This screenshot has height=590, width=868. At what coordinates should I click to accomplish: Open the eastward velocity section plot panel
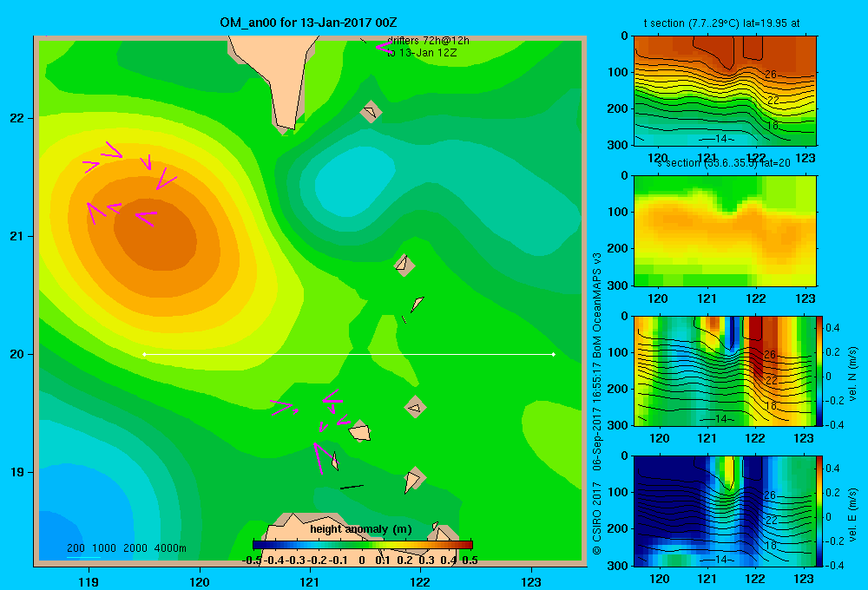point(725,511)
